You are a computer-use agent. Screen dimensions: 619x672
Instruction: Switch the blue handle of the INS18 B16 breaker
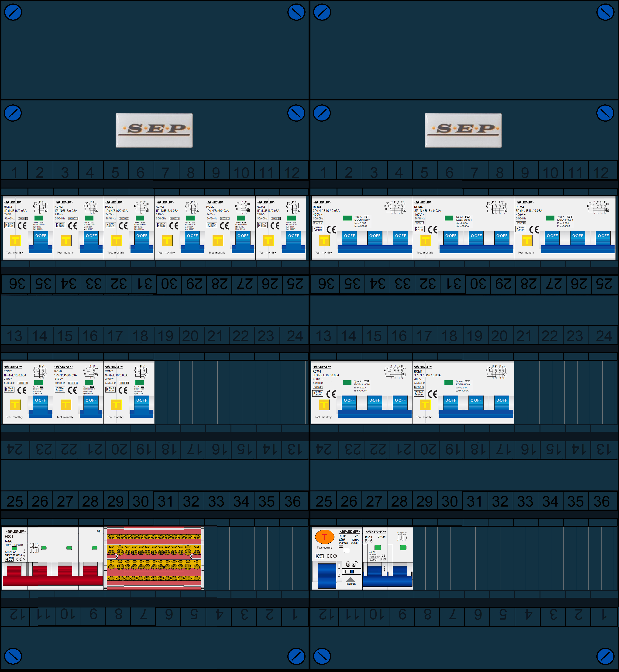click(x=388, y=576)
